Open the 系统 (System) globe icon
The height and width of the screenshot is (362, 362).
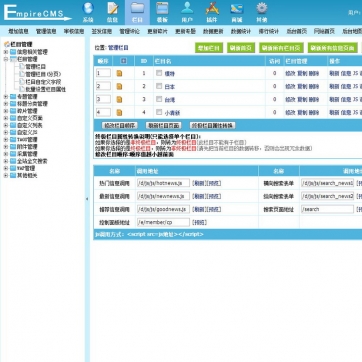pos(88,9)
